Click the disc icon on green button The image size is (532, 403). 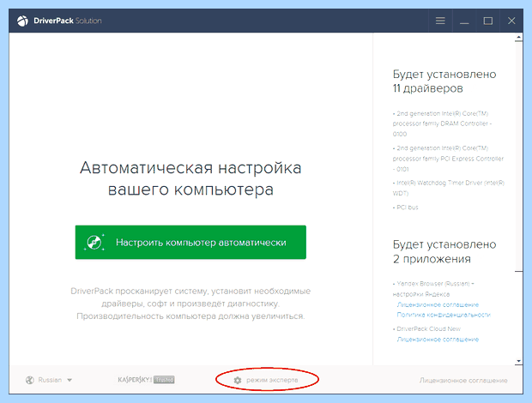pos(94,243)
